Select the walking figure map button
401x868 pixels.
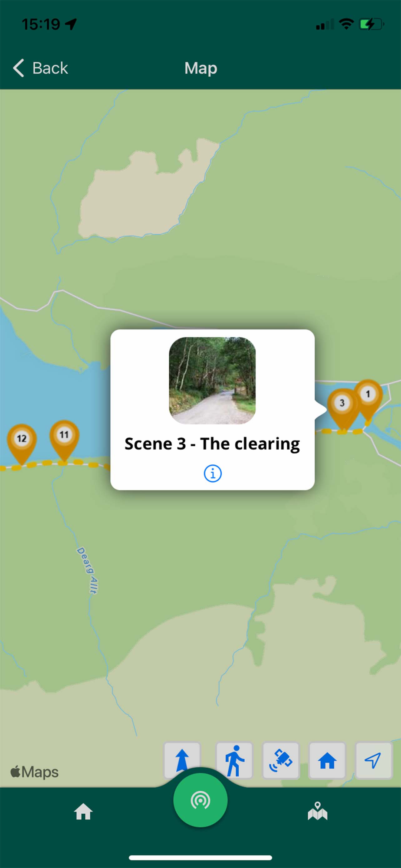(x=234, y=760)
